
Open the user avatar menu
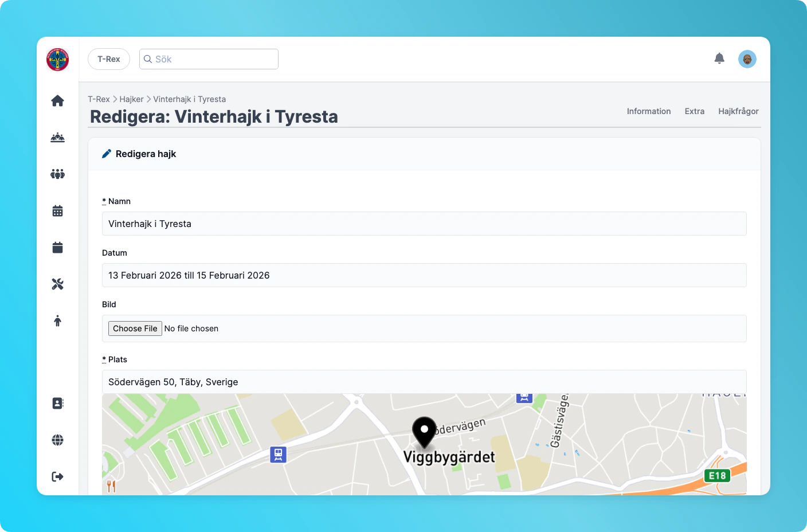pyautogui.click(x=747, y=59)
